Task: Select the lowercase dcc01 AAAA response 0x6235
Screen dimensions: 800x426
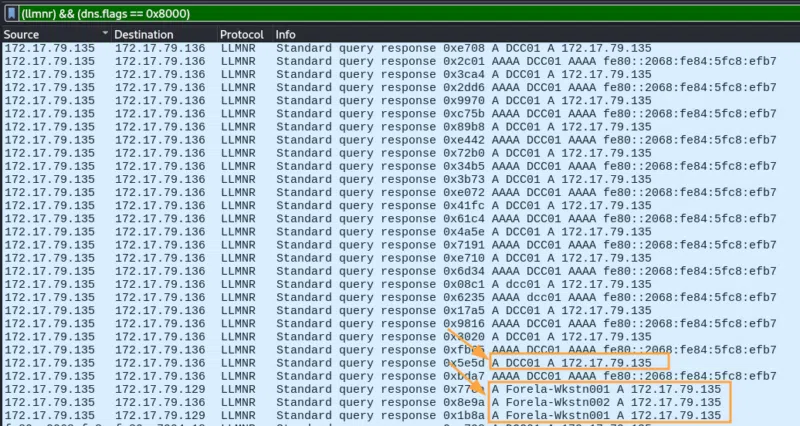Action: (401, 297)
